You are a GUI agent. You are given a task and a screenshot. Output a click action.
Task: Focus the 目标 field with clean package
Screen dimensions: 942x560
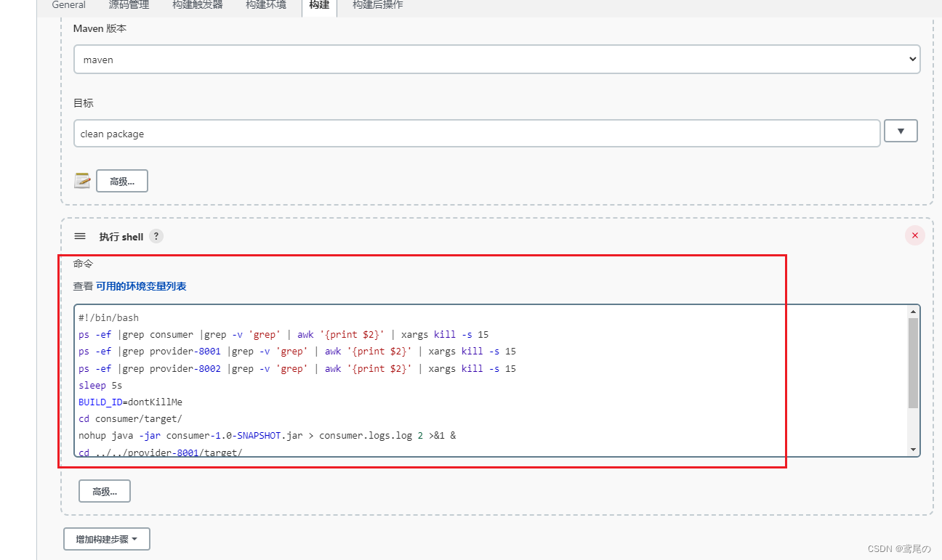pos(477,134)
